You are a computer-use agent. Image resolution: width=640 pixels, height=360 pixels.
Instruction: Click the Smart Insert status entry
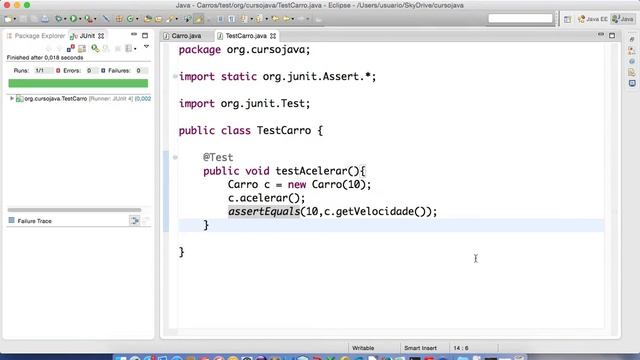click(420, 348)
